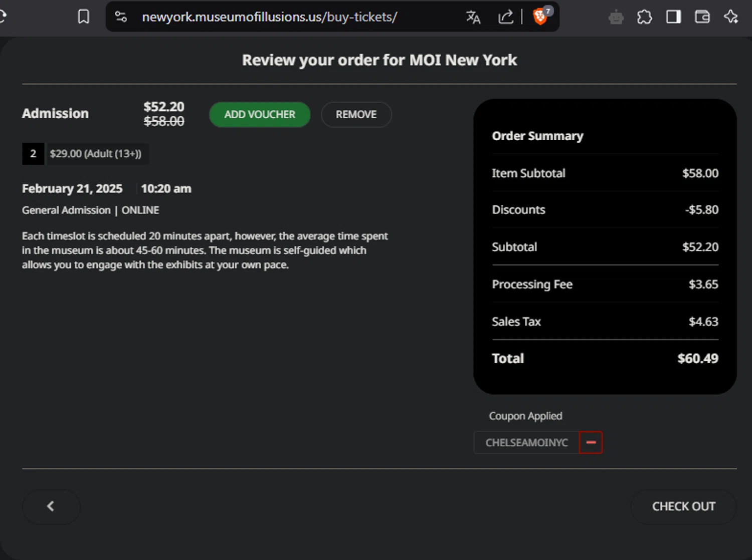The width and height of the screenshot is (752, 560).
Task: Click the Order Summary heading
Action: pos(537,136)
